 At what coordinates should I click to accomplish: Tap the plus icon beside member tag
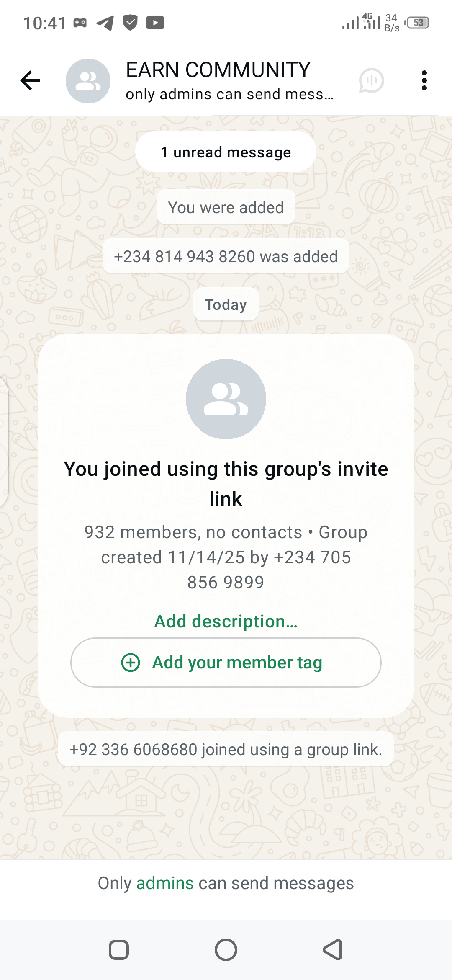[x=131, y=663]
